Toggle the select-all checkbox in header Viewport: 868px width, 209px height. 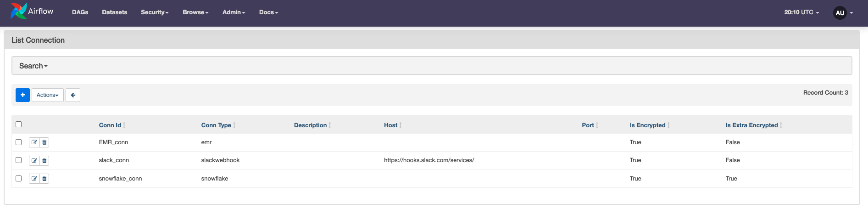(x=19, y=124)
